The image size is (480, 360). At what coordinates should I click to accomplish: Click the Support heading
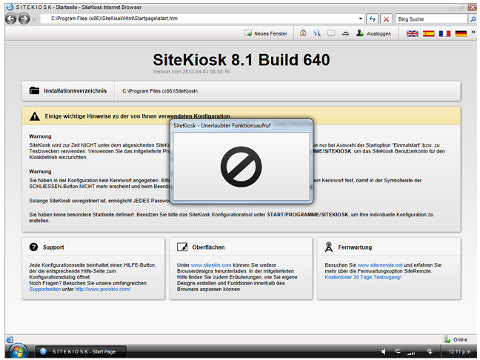pos(53,247)
